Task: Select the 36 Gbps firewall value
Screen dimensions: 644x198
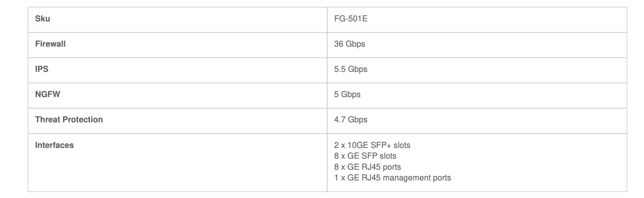Action: click(x=350, y=44)
